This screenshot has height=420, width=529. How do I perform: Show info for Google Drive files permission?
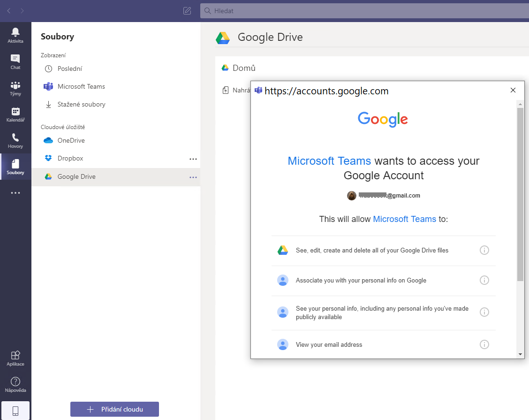(484, 250)
